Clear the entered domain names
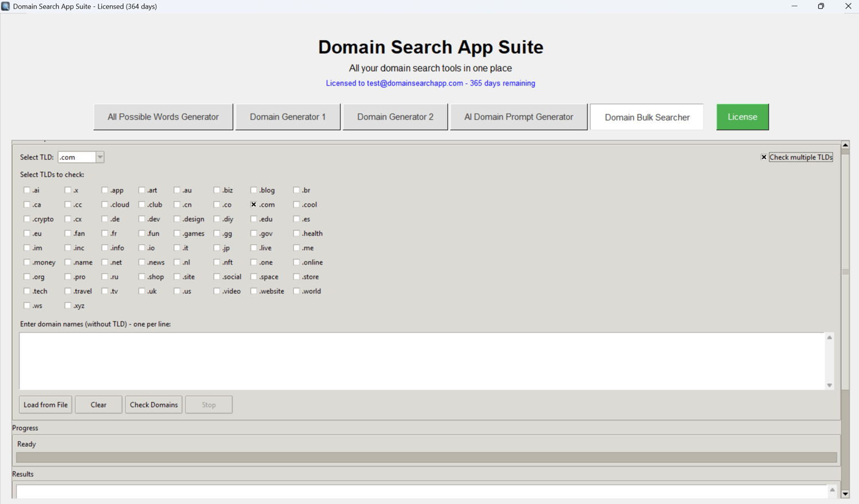Screen dimensions: 859x504 click(98, 404)
